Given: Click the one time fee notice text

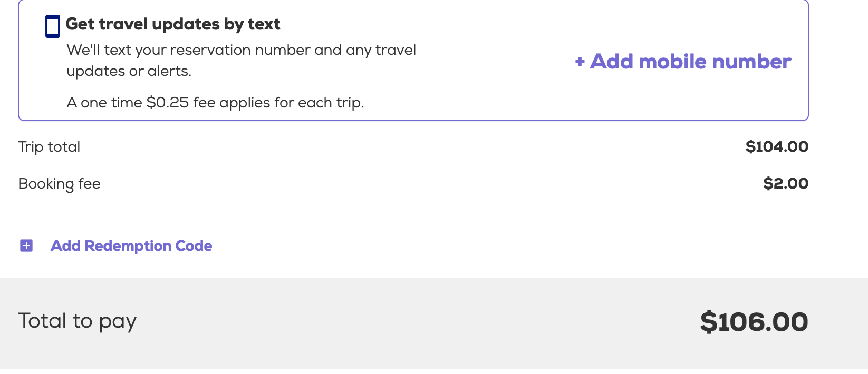Looking at the screenshot, I should click(x=215, y=103).
